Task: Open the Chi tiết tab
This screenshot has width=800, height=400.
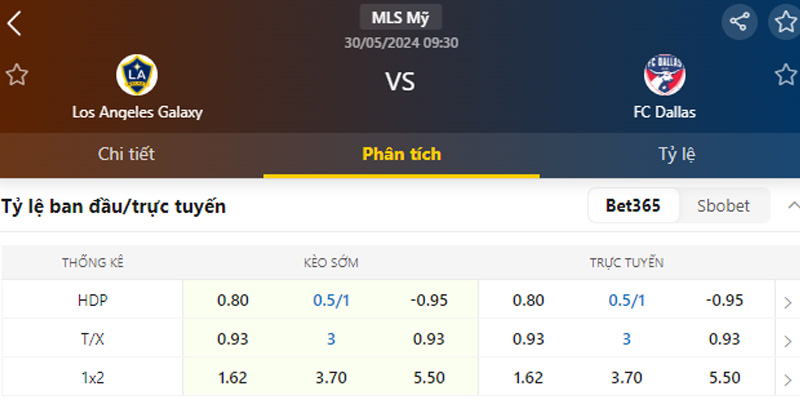Action: click(x=126, y=154)
